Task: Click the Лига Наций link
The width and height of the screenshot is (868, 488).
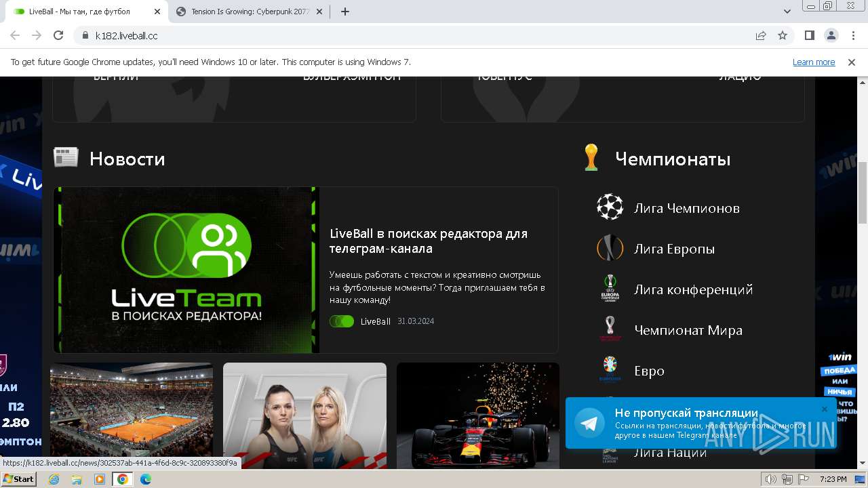Action: click(670, 452)
